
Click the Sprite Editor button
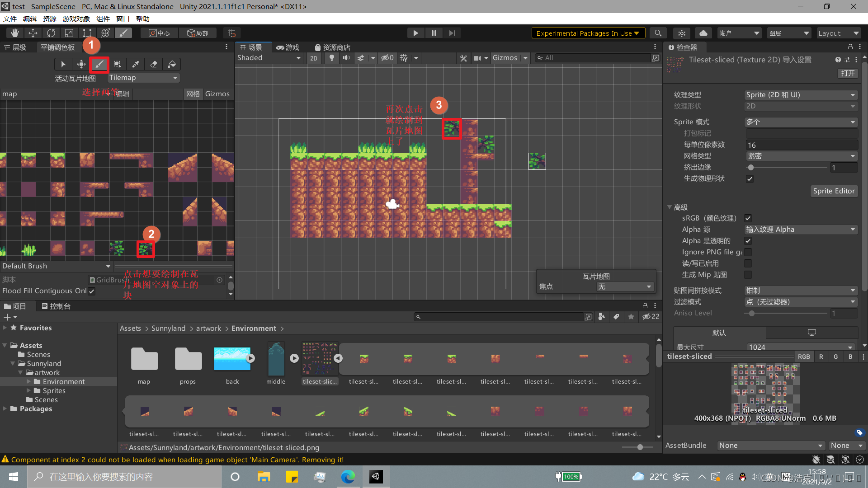834,191
